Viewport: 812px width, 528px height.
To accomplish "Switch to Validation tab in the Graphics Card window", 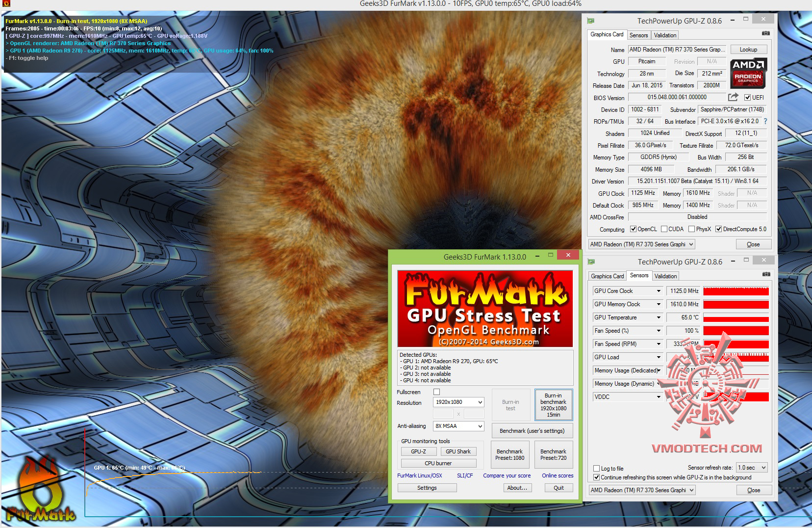I will (x=665, y=35).
